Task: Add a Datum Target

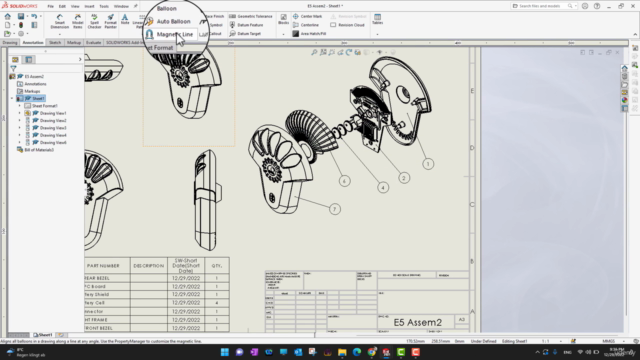Action: tap(245, 33)
